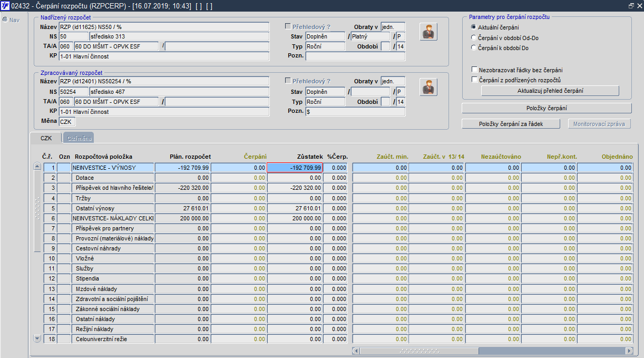The height and width of the screenshot is (358, 644).
Task: Switch to the Cizí měna tab
Action: (x=79, y=138)
